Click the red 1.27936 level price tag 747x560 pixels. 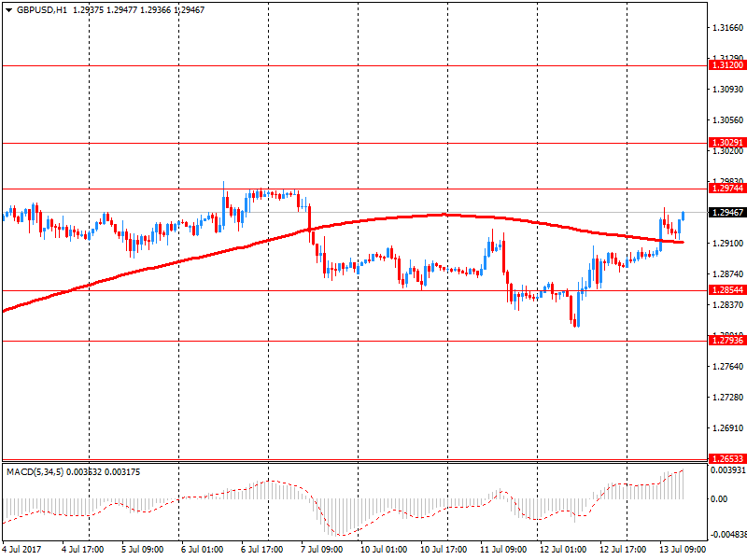click(727, 341)
